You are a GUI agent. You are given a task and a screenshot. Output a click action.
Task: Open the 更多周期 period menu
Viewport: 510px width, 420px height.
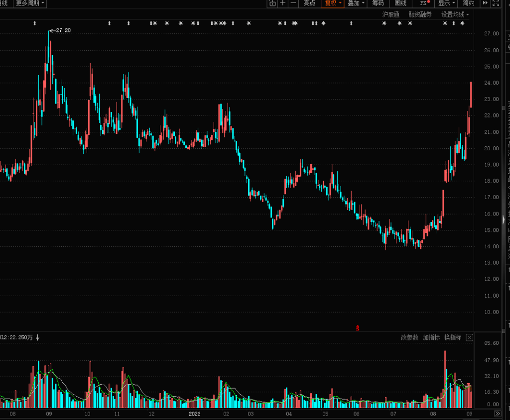29,3
